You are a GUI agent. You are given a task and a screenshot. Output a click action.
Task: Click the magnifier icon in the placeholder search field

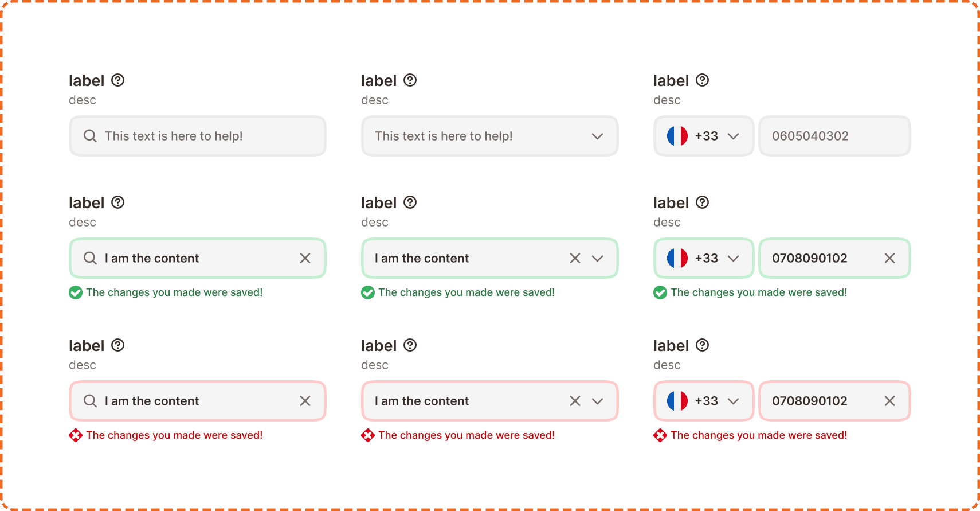[x=90, y=136]
